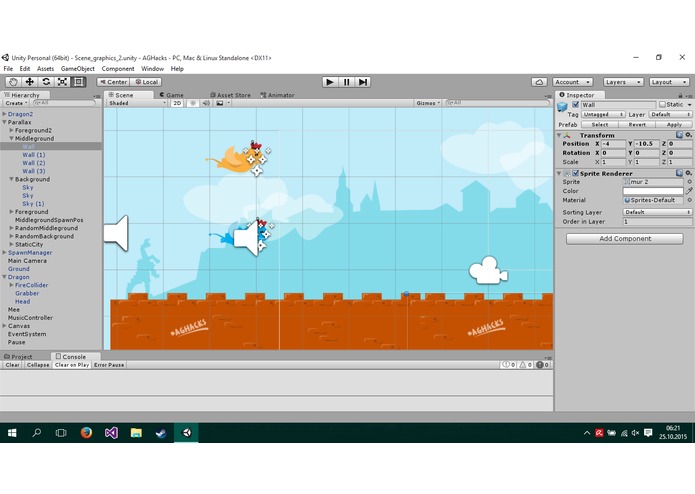Image resolution: width=695 pixels, height=494 pixels.
Task: Select the camera gizmo in scene
Action: (488, 270)
